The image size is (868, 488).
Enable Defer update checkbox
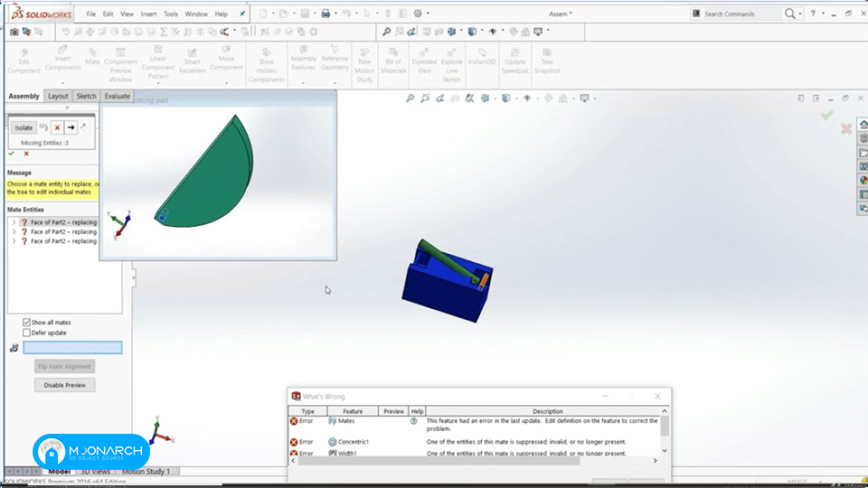[x=26, y=333]
